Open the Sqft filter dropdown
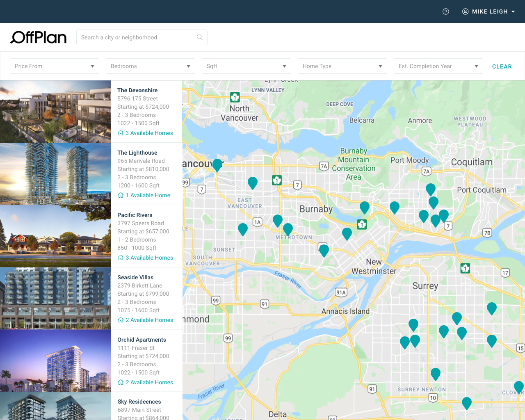 click(x=247, y=66)
